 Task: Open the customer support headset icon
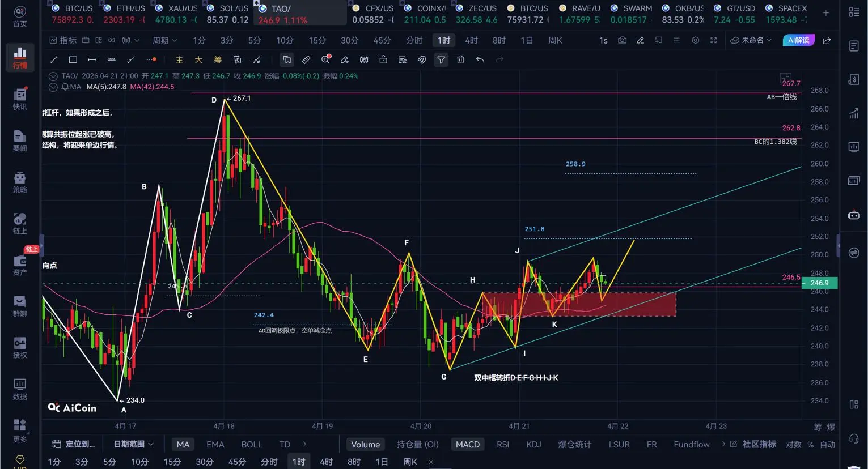click(x=854, y=438)
